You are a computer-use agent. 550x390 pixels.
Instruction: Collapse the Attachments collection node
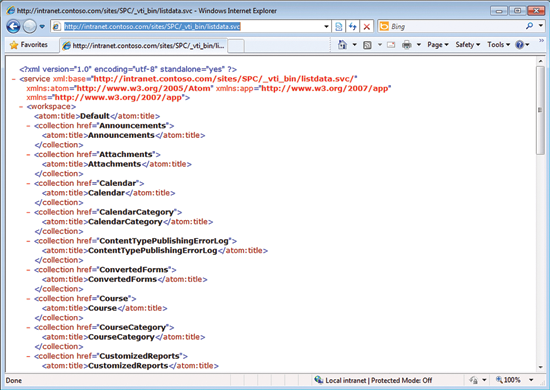(x=28, y=154)
